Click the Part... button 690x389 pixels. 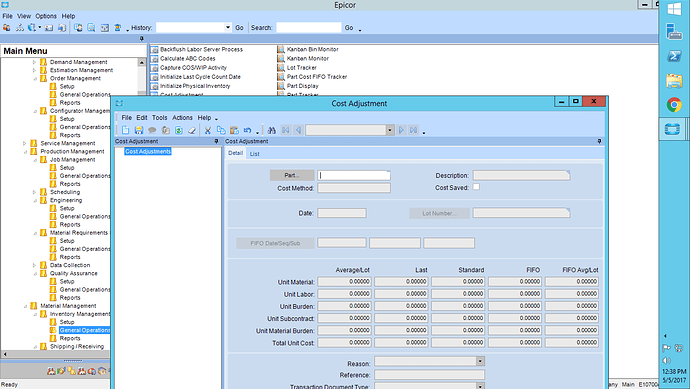coord(292,175)
